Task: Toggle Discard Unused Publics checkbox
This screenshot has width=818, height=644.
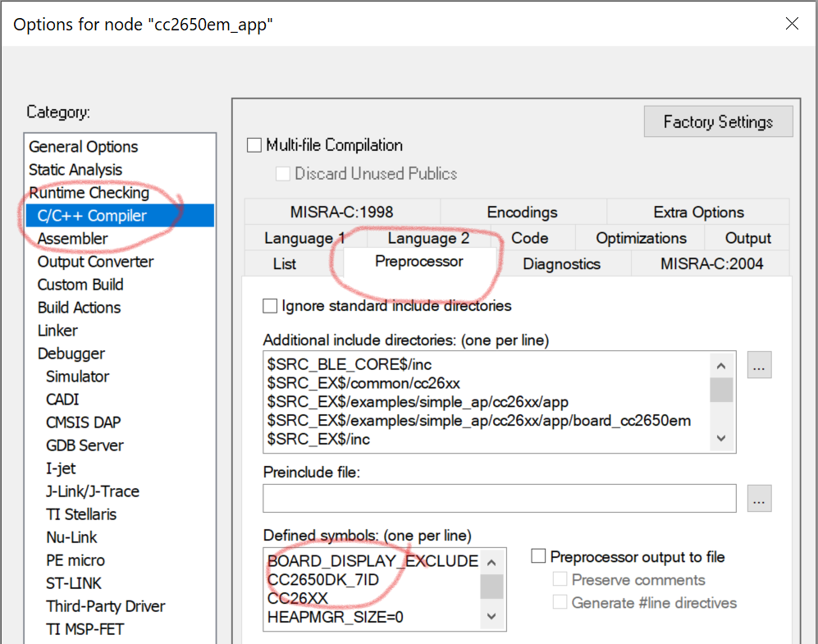Action: [283, 174]
